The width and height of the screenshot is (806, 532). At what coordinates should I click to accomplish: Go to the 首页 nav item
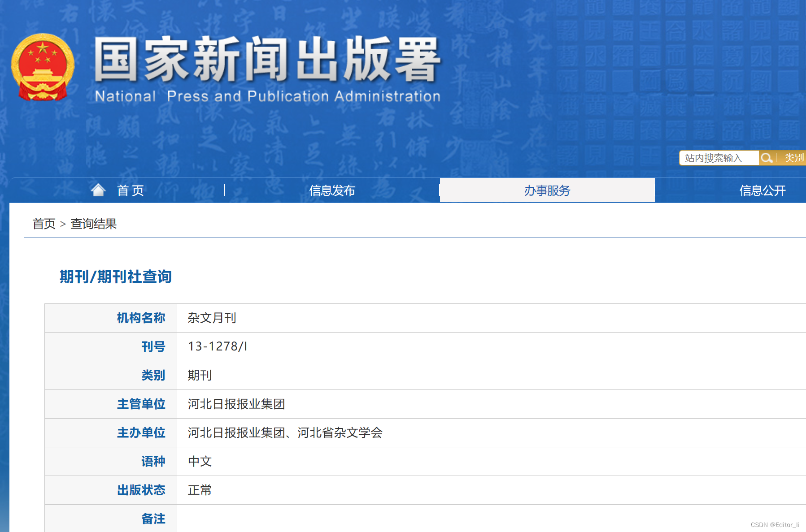(x=131, y=190)
